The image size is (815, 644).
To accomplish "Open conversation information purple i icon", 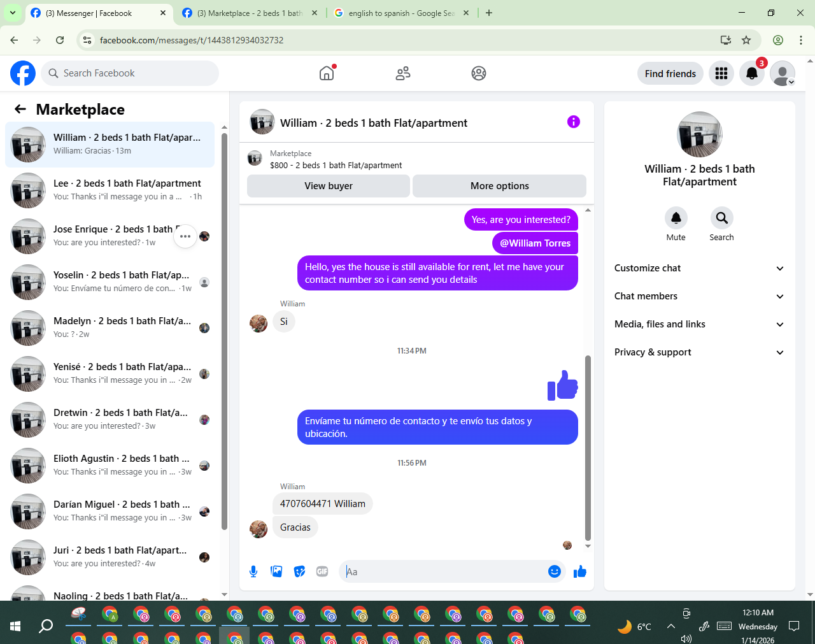I will (574, 122).
